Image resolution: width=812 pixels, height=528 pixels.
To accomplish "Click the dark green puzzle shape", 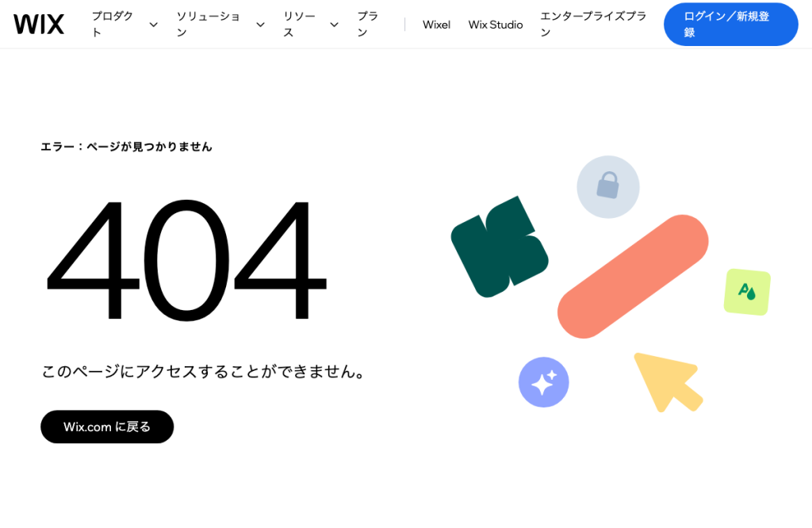I will [500, 247].
